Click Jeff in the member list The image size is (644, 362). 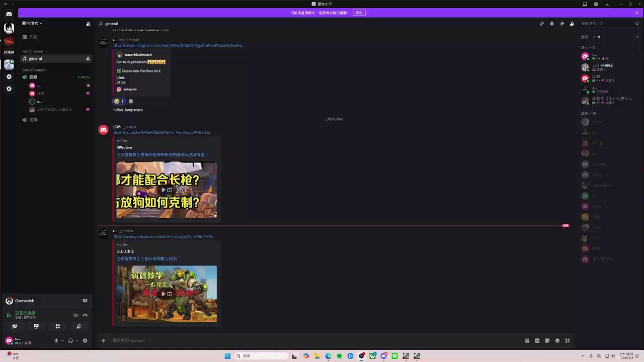point(610,67)
